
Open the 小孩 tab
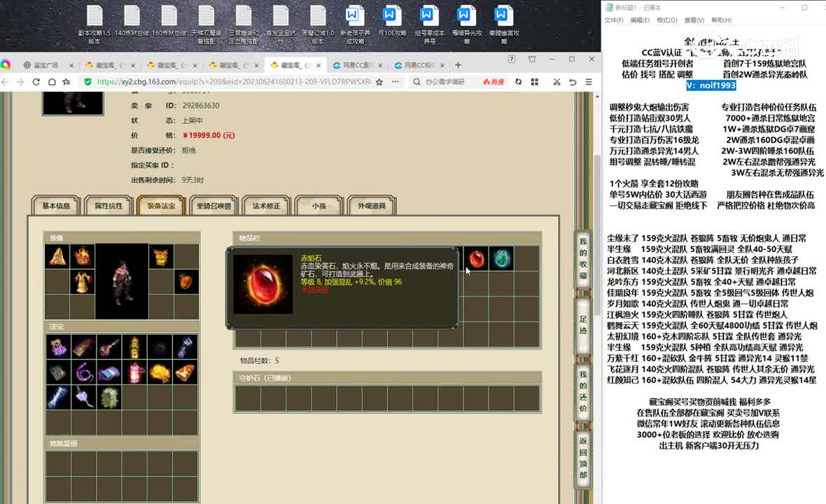pyautogui.click(x=319, y=206)
